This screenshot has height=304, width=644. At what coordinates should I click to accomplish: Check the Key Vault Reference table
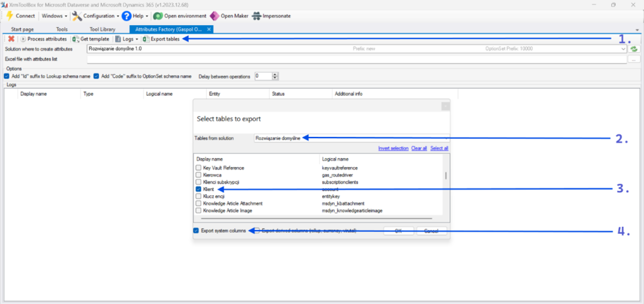[x=199, y=168]
